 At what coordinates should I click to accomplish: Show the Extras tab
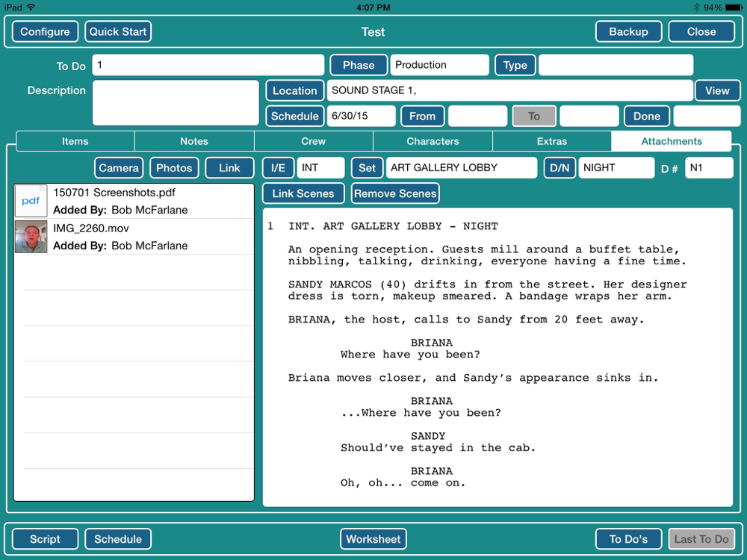click(x=552, y=141)
